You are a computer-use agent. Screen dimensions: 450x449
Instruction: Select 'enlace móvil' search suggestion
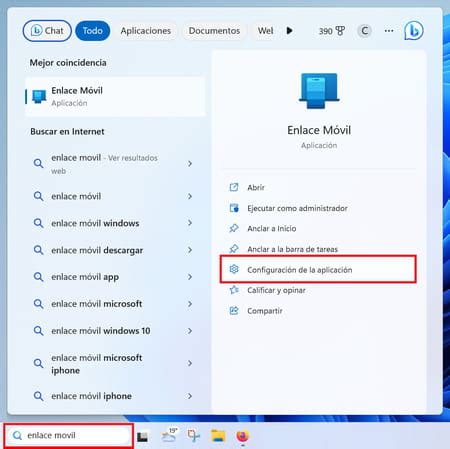(115, 196)
